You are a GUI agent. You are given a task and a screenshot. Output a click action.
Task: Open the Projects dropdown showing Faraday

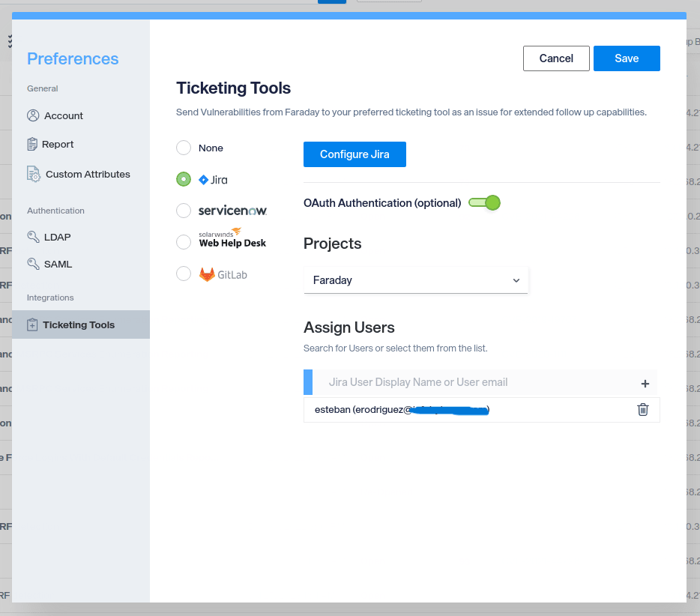[x=415, y=280]
